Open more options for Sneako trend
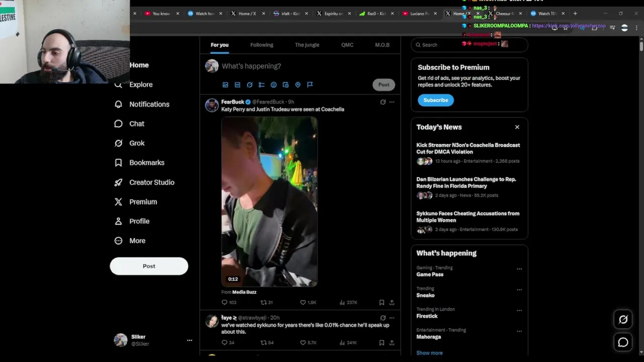This screenshot has width=644, height=362. click(x=519, y=290)
